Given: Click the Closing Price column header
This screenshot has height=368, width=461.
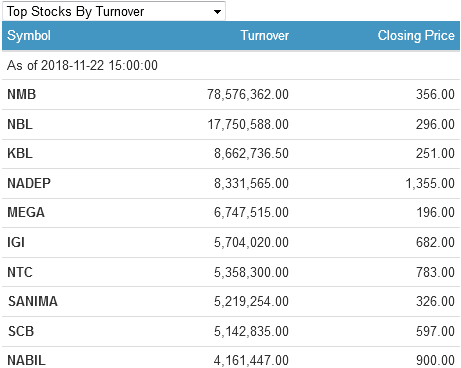Looking at the screenshot, I should click(416, 35).
